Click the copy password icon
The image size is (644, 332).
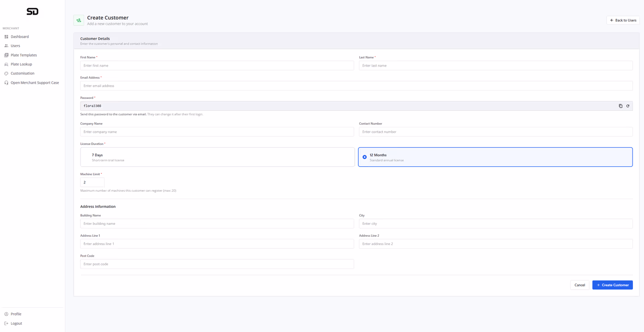(620, 106)
